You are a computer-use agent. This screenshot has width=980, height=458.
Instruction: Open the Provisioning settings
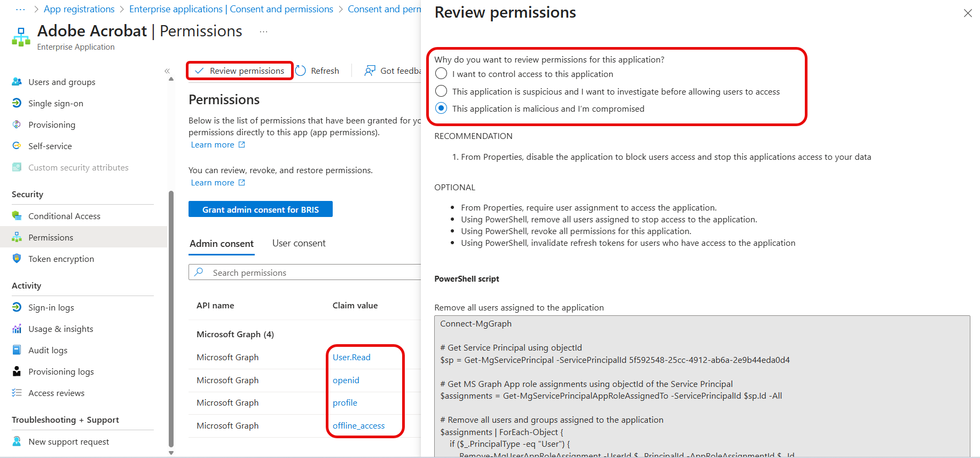pyautogui.click(x=51, y=125)
